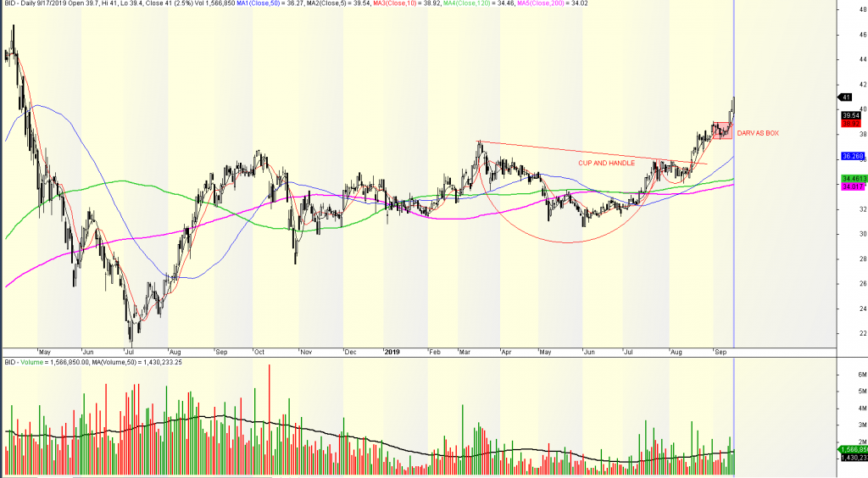Click the magenta 34.017 price tag
This screenshot has height=478, width=868.
(x=851, y=187)
